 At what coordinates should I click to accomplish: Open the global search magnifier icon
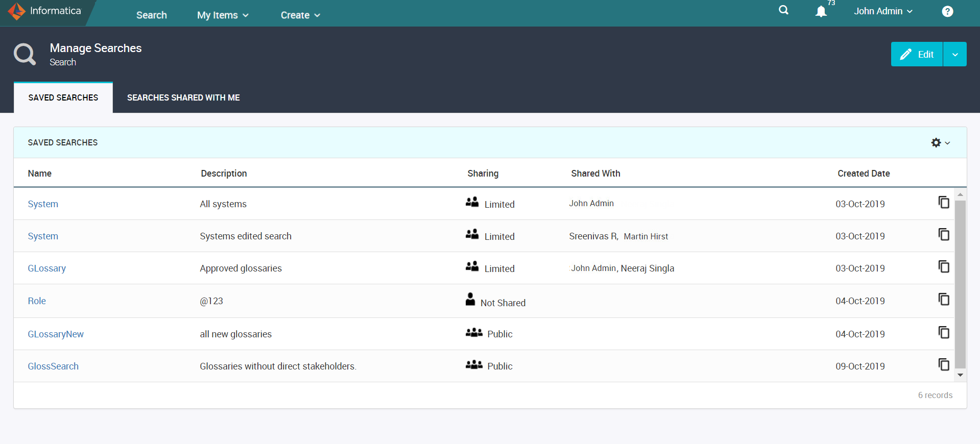click(783, 10)
